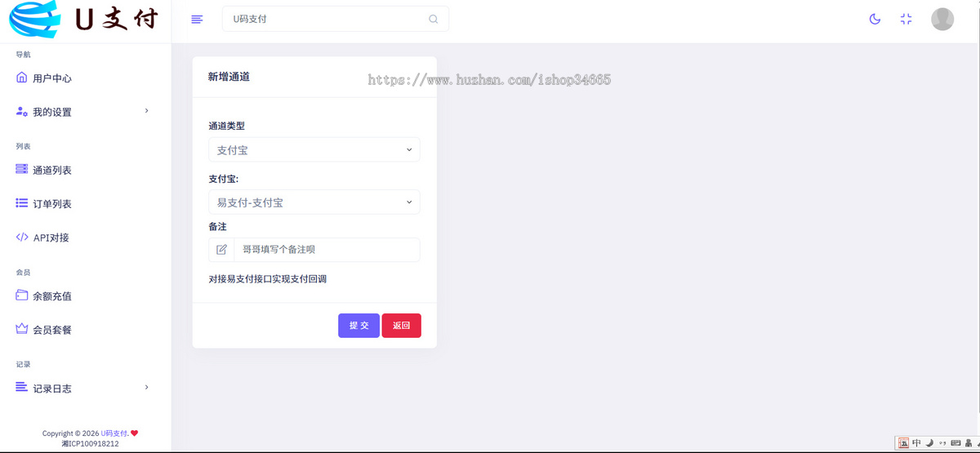Click the heart icon in footer

[x=135, y=433]
